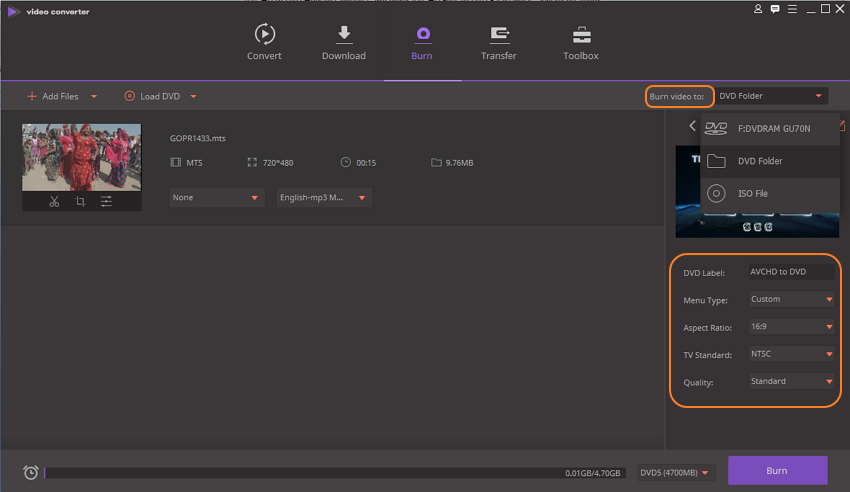
Task: Switch to the Transfer tab
Action: point(498,43)
